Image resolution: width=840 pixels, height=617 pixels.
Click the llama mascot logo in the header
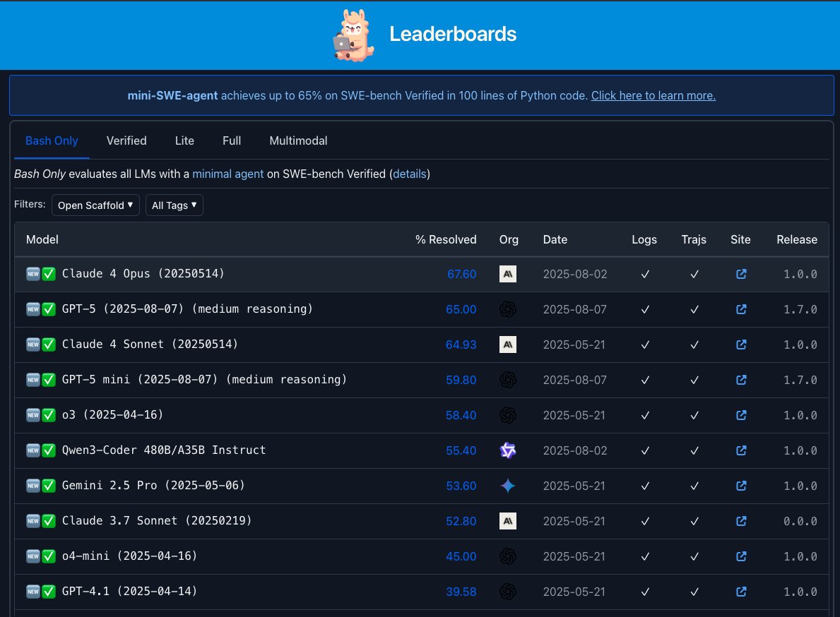tap(352, 35)
